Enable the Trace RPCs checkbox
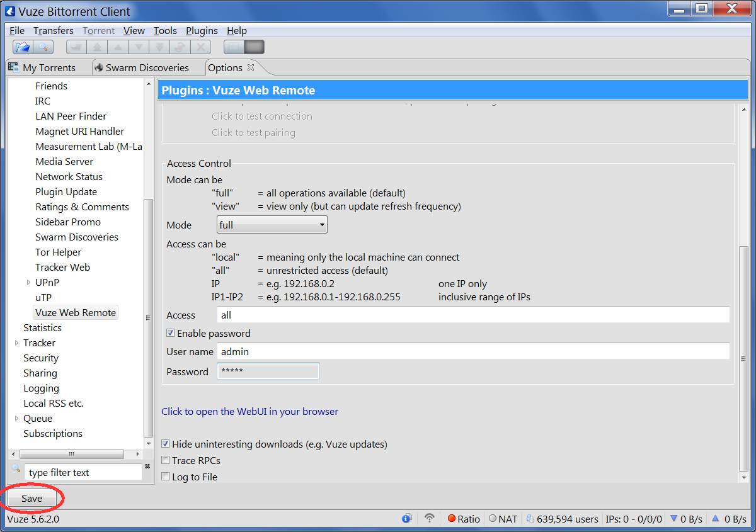Viewport: 756px width, 532px height. coord(166,460)
